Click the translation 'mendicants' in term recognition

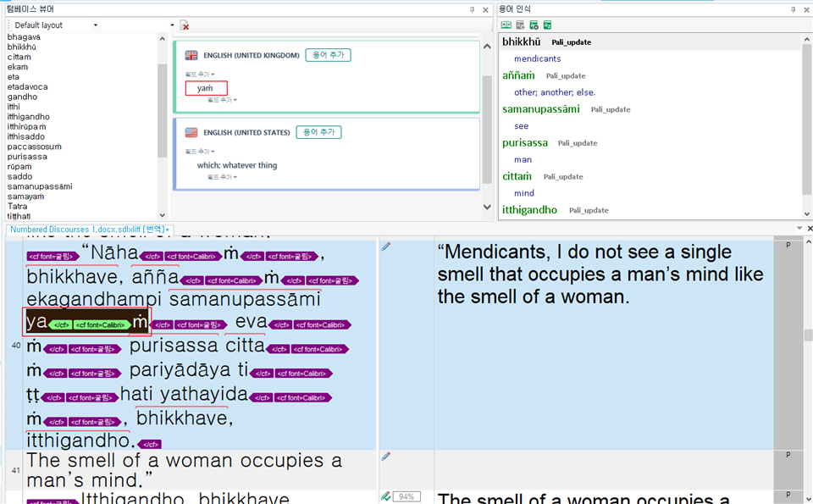[538, 59]
